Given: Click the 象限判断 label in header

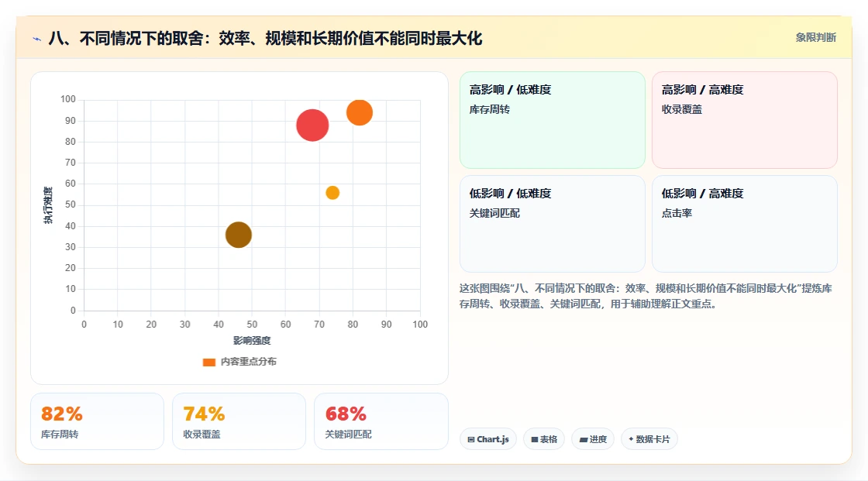Looking at the screenshot, I should [x=815, y=38].
